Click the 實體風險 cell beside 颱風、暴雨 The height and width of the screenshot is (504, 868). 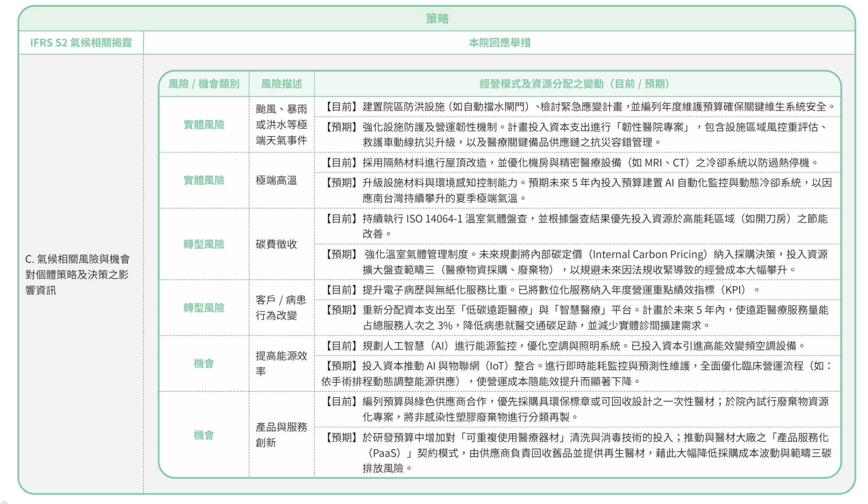[x=204, y=125]
